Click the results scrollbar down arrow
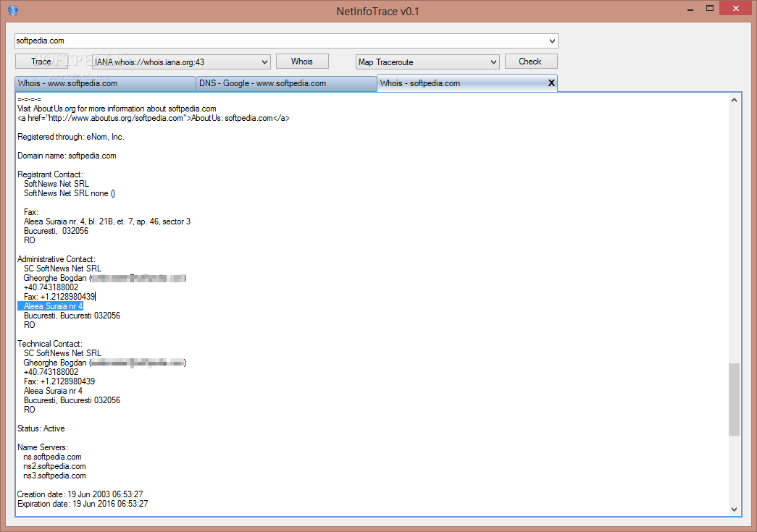Screen dimensions: 757x532 tap(734, 510)
